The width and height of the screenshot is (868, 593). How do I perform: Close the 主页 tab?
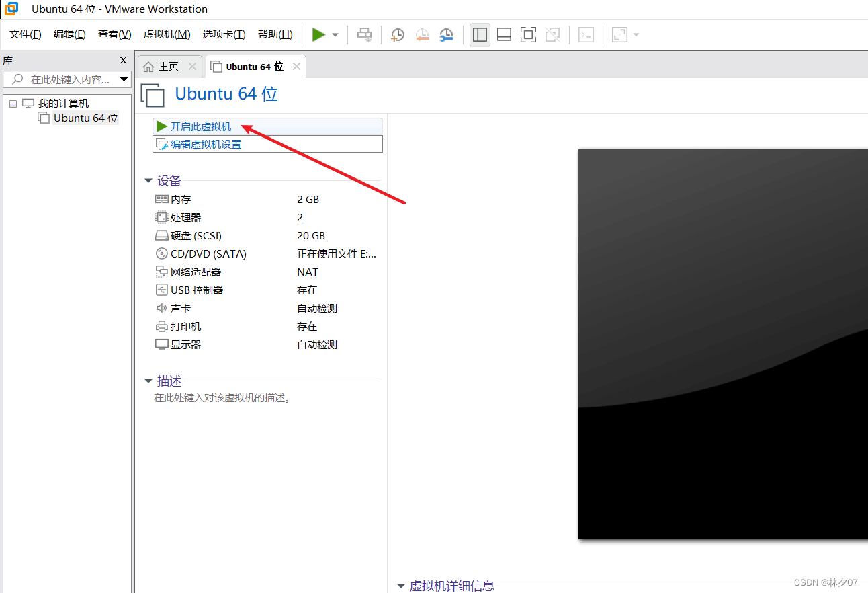pos(192,66)
